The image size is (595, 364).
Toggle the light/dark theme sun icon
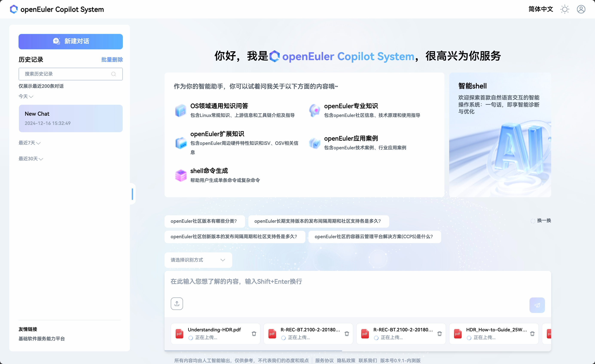click(x=564, y=9)
